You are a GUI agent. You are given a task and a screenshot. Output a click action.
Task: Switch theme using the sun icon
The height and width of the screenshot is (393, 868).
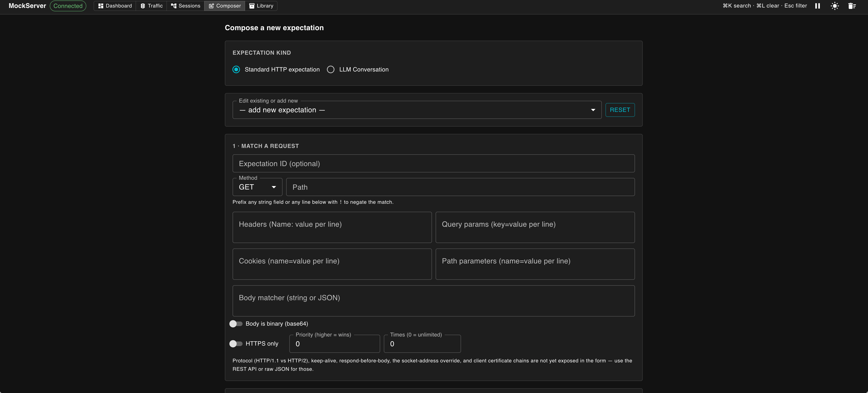click(x=835, y=6)
